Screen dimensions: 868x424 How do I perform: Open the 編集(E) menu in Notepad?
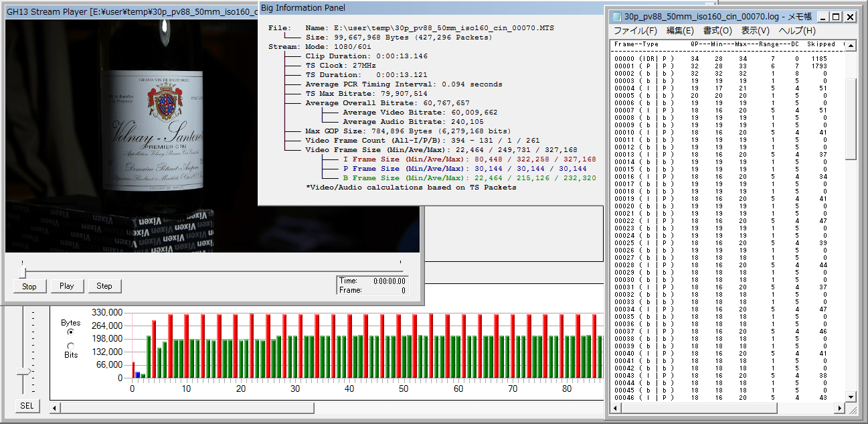click(679, 31)
